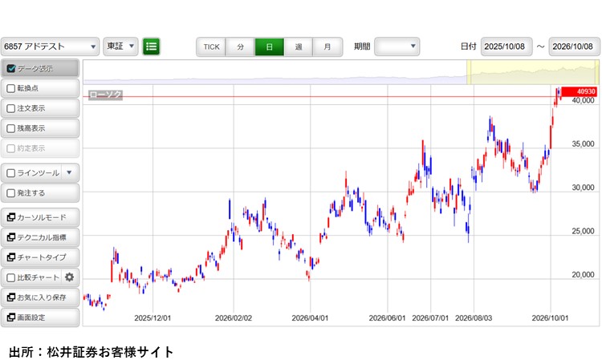The height and width of the screenshot is (364, 602).
Task: Click the 出所:松井証券お客様サイト caption
Action: pyautogui.click(x=91, y=352)
